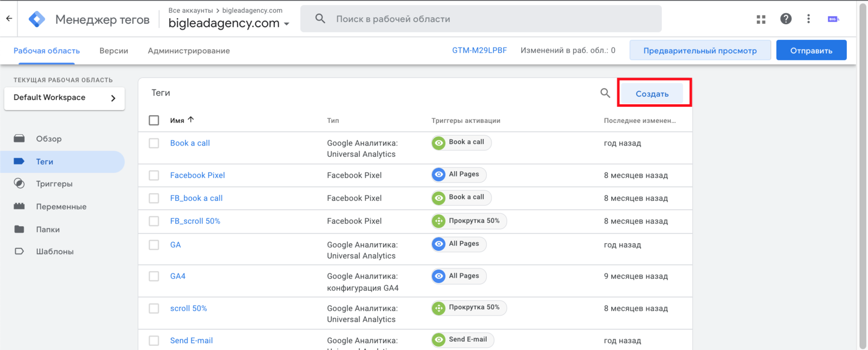This screenshot has width=868, height=350.
Task: Click the Book a call trigger chip in FB_book a call row
Action: click(x=461, y=197)
